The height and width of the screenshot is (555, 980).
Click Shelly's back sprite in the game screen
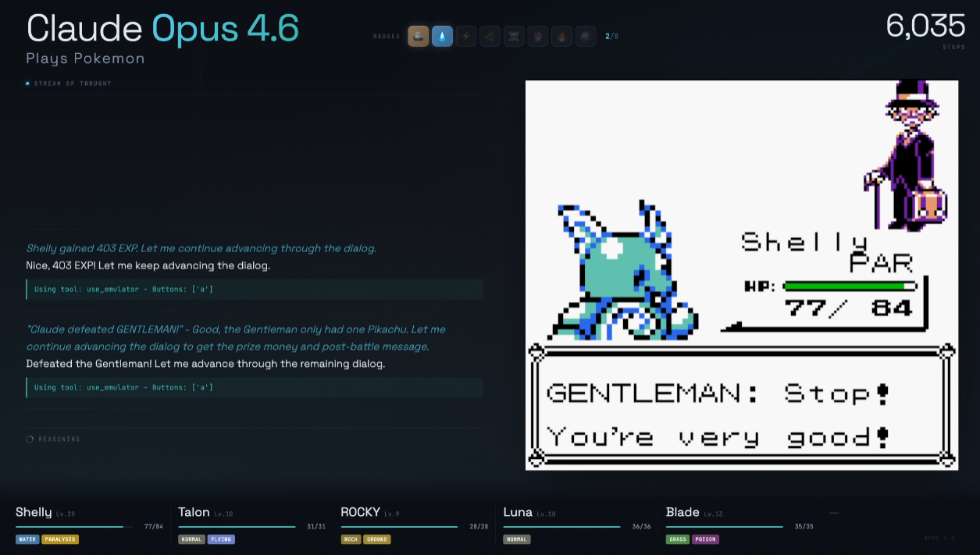[622, 271]
